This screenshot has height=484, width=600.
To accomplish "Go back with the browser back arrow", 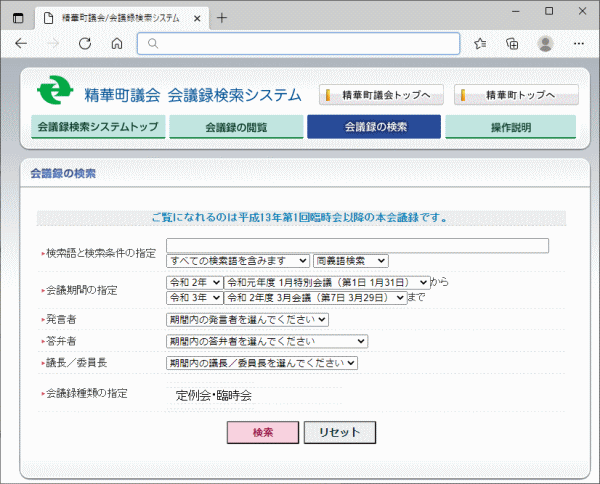I will click(21, 44).
